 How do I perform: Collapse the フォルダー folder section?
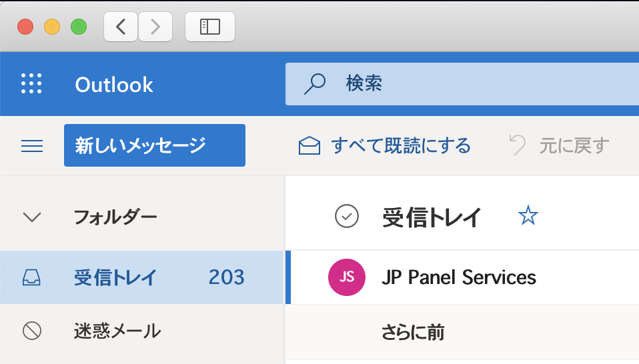click(x=32, y=217)
